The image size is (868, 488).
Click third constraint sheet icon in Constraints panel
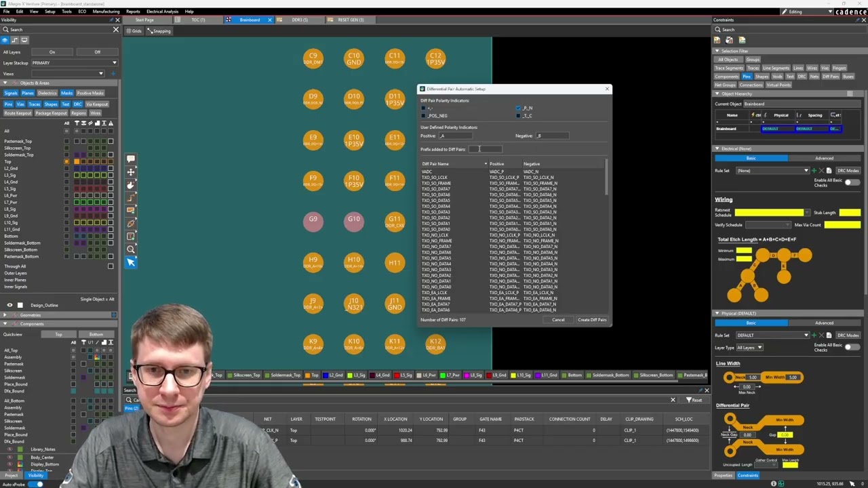tap(741, 40)
